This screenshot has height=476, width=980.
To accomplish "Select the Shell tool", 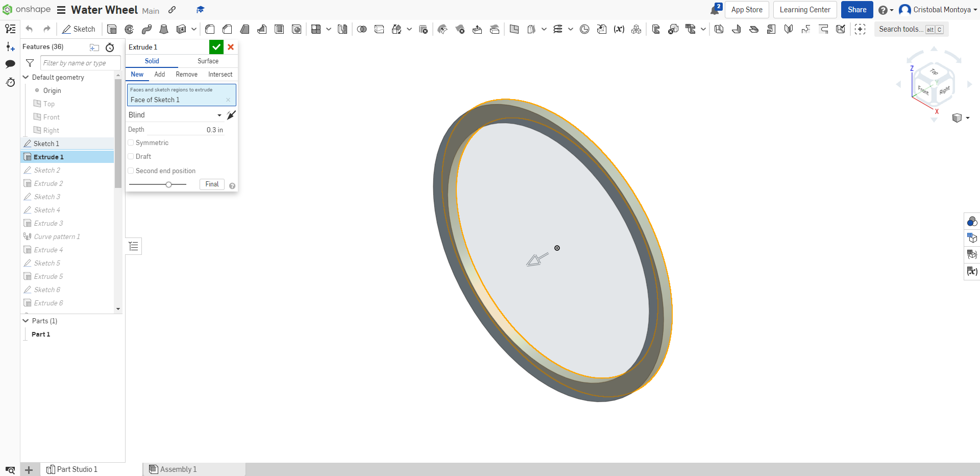I will [x=279, y=29].
